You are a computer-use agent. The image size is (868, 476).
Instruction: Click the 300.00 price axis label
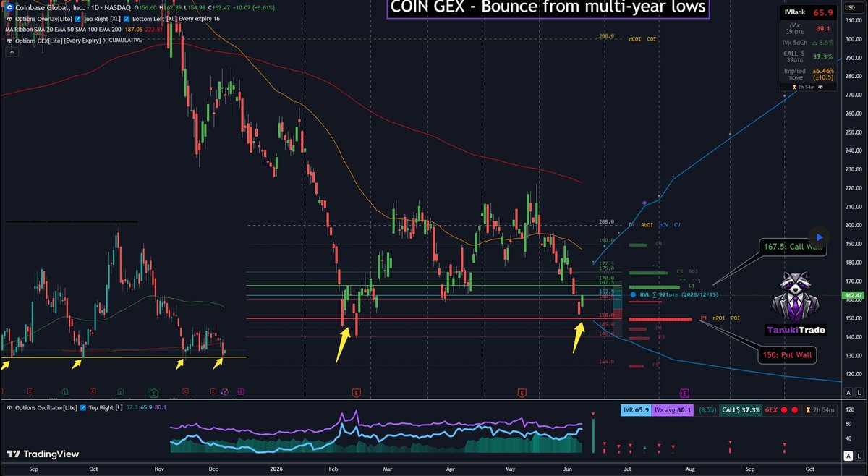(x=854, y=39)
